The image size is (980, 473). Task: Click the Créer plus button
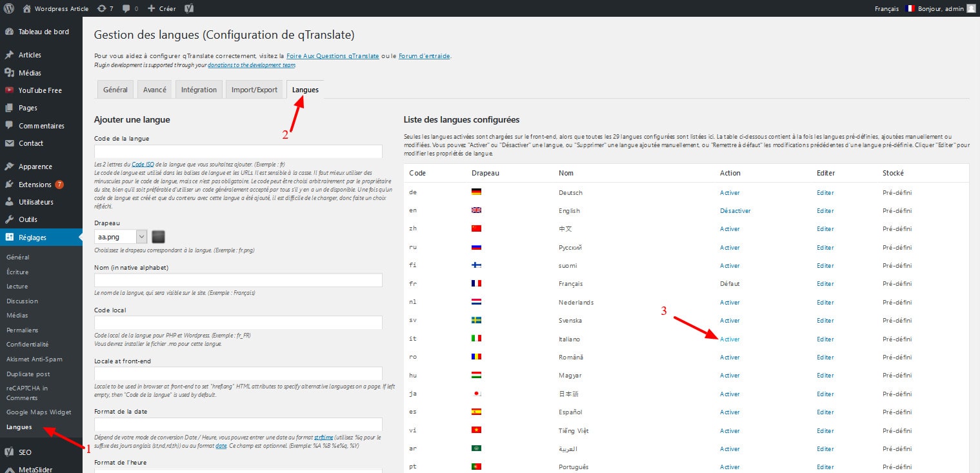point(161,8)
